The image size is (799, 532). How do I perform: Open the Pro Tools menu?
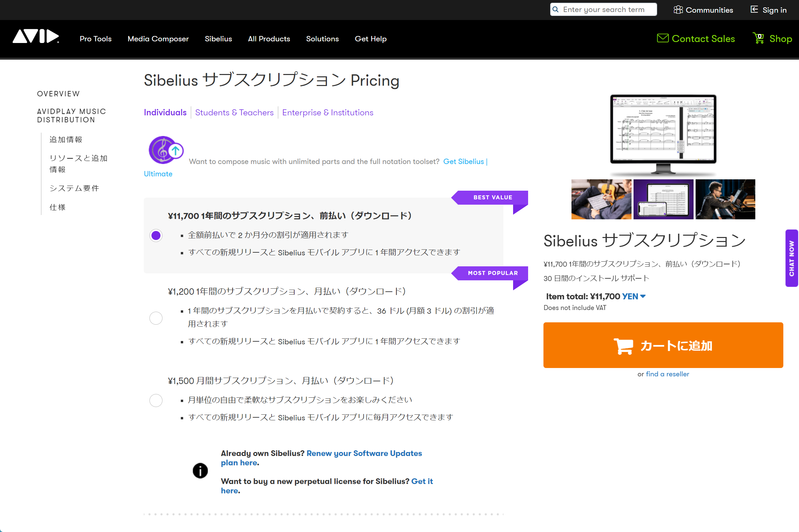click(x=96, y=39)
